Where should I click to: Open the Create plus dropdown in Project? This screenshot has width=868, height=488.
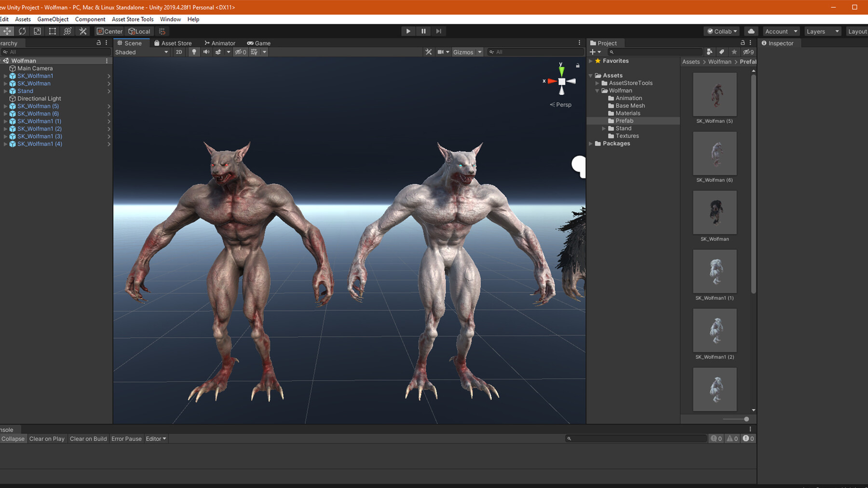coord(595,52)
